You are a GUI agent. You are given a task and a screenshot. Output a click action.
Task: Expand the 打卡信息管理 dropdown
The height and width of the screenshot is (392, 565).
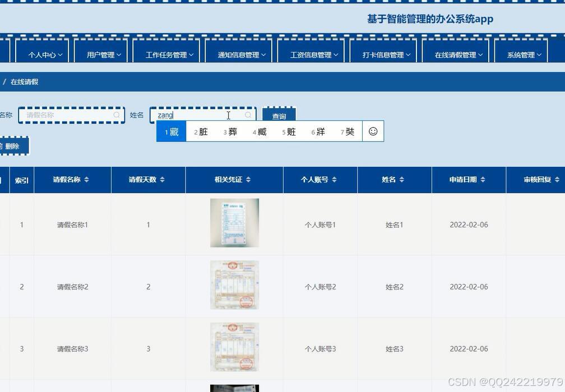pyautogui.click(x=383, y=54)
